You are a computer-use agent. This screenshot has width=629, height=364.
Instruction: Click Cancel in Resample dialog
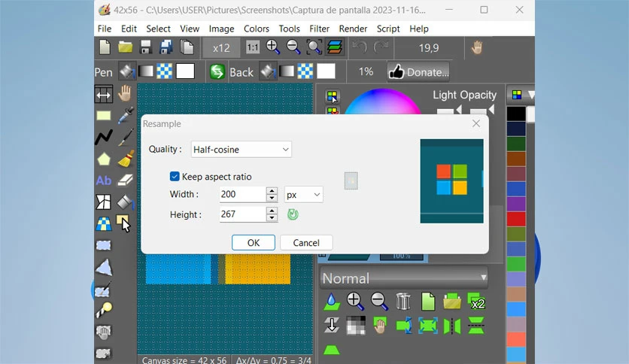pyautogui.click(x=306, y=242)
